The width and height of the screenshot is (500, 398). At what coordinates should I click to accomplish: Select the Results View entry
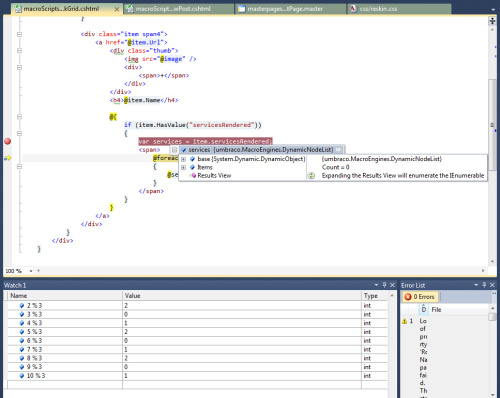pos(214,176)
